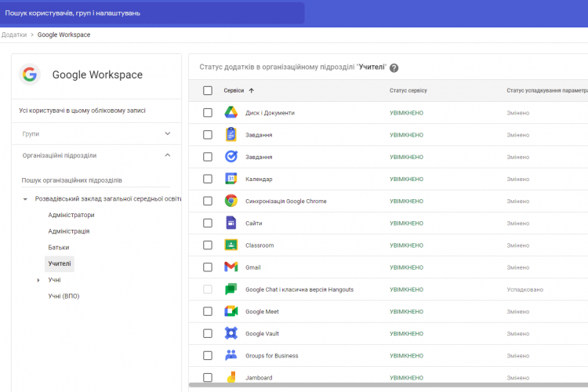This screenshot has height=392, width=588.
Task: Collapse the Розвадівський заклад tree arrow
Action: (25, 199)
